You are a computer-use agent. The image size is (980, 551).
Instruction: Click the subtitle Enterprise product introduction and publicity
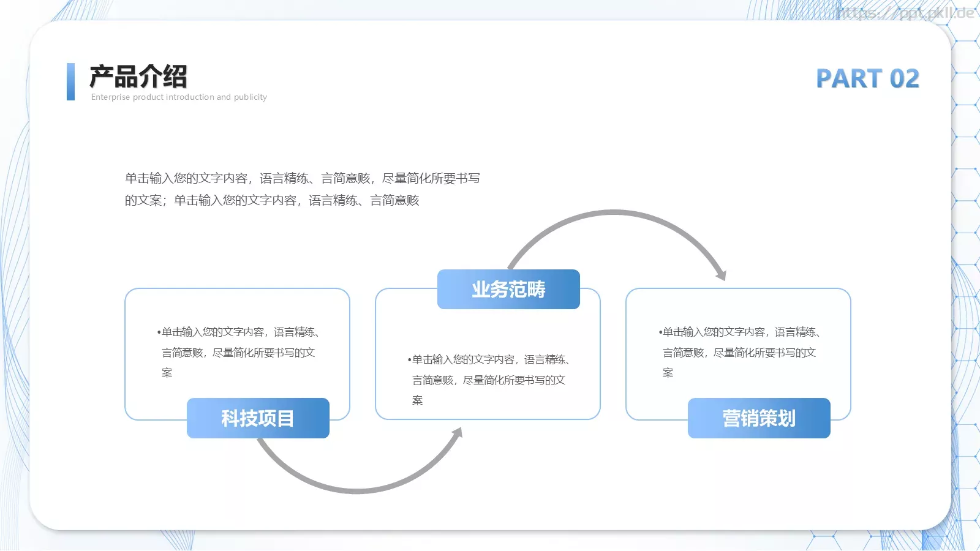click(x=179, y=97)
